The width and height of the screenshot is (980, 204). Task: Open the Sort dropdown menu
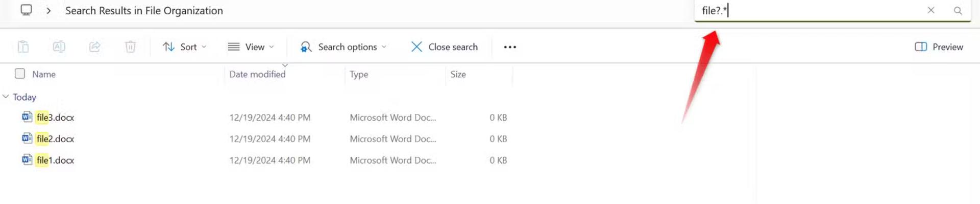tap(185, 47)
